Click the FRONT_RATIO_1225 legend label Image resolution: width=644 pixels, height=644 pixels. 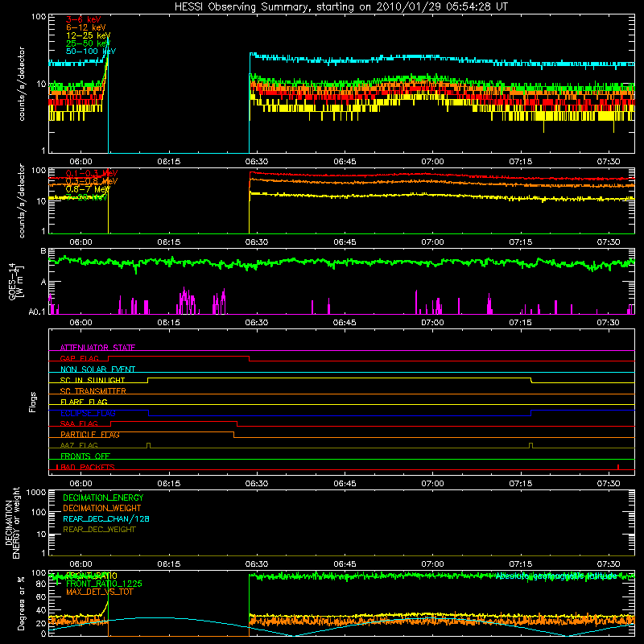104,584
